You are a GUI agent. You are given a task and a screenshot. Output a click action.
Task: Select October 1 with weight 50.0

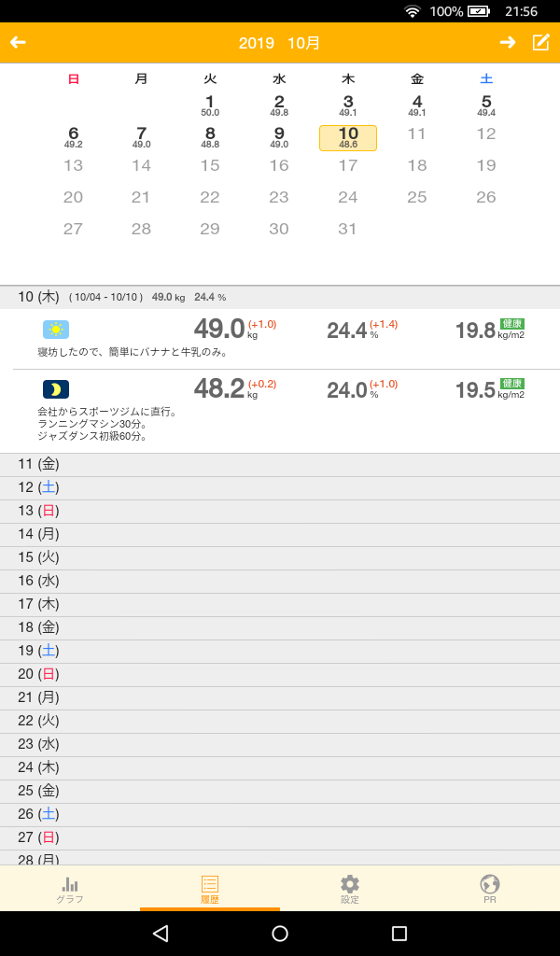click(210, 105)
